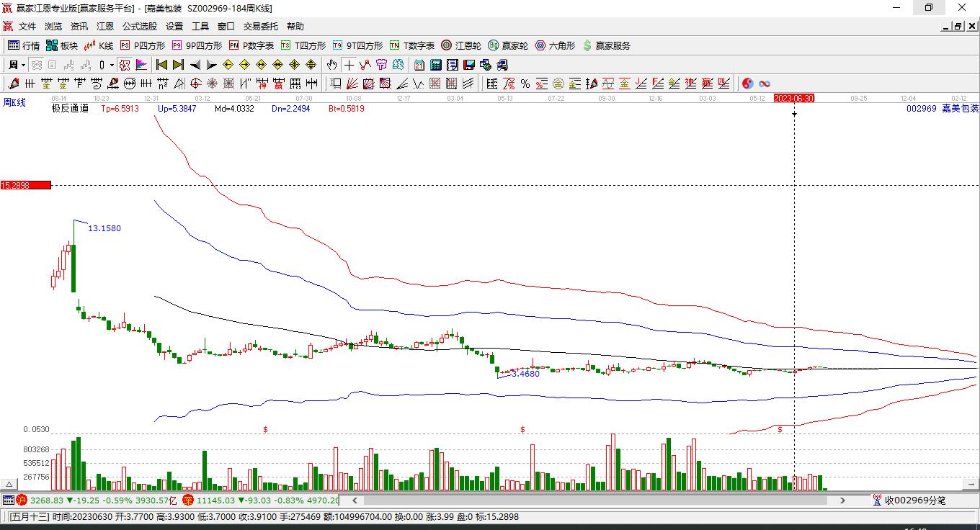Open the 交易委托 menu
Image resolution: width=980 pixels, height=530 pixels.
260,27
